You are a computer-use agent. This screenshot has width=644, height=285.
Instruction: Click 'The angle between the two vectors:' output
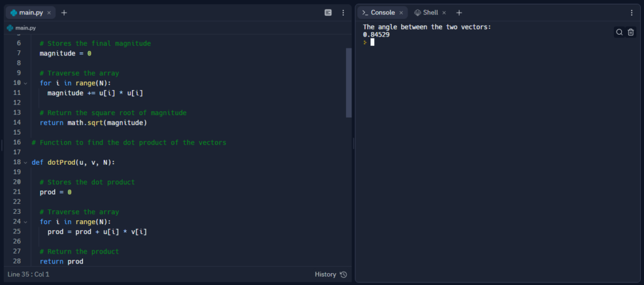(427, 27)
